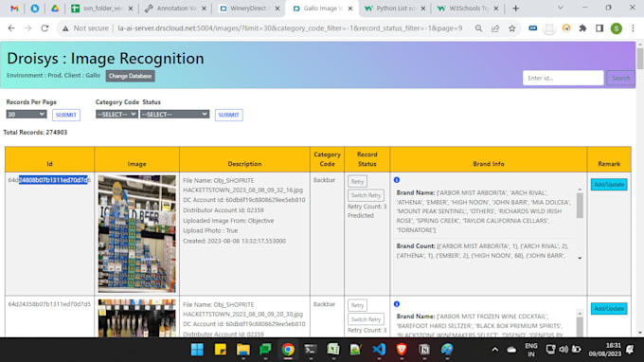Open the Status select dropdown

[174, 115]
